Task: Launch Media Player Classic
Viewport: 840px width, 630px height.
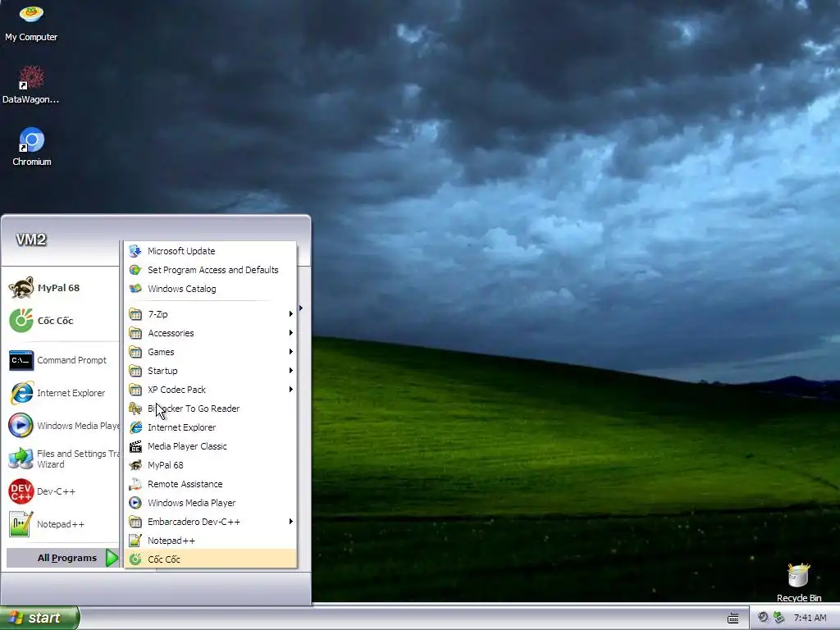Action: pos(211,445)
